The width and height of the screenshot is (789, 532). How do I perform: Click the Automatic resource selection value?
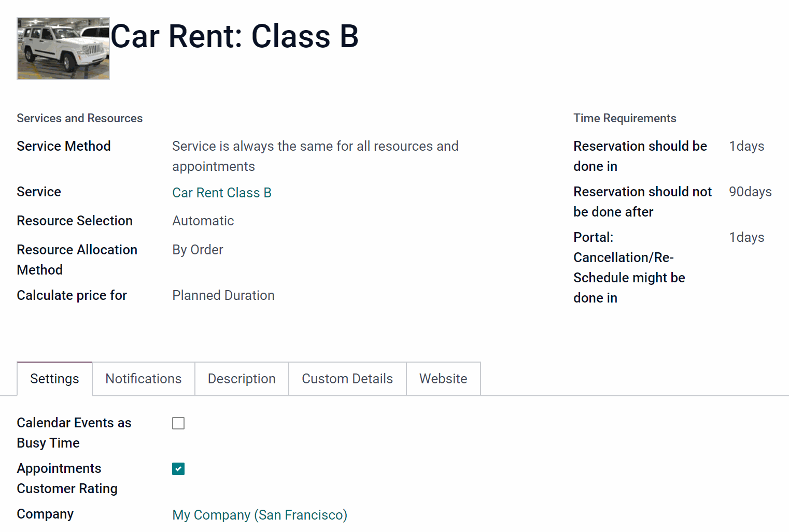click(x=203, y=221)
